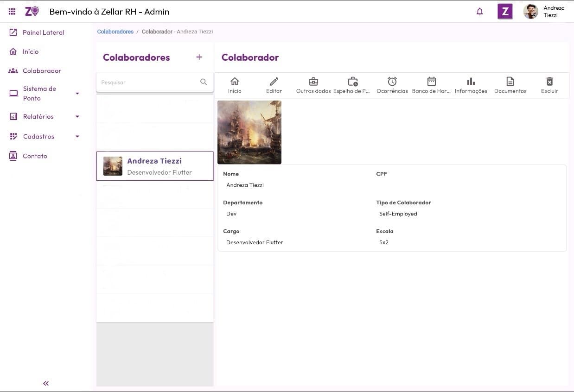The image size is (574, 392).
Task: Add a new collaborator with plus icon
Action: (x=199, y=57)
